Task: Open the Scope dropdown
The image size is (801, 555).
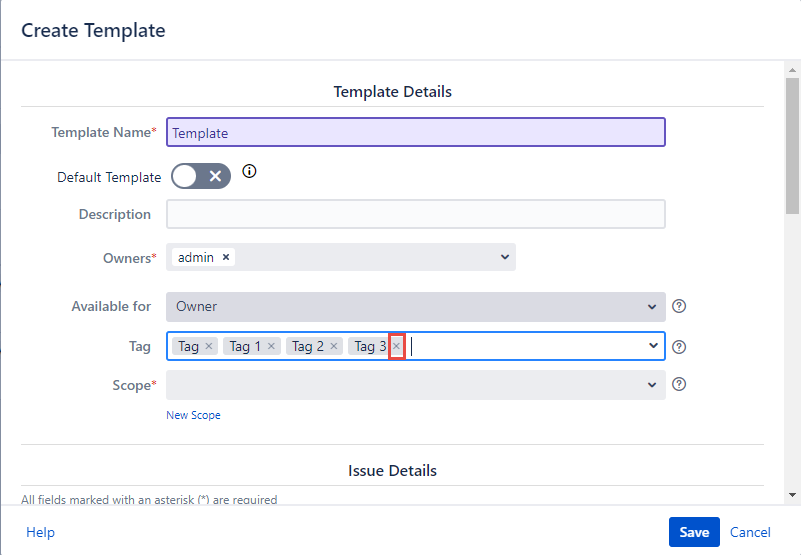Action: (x=415, y=384)
